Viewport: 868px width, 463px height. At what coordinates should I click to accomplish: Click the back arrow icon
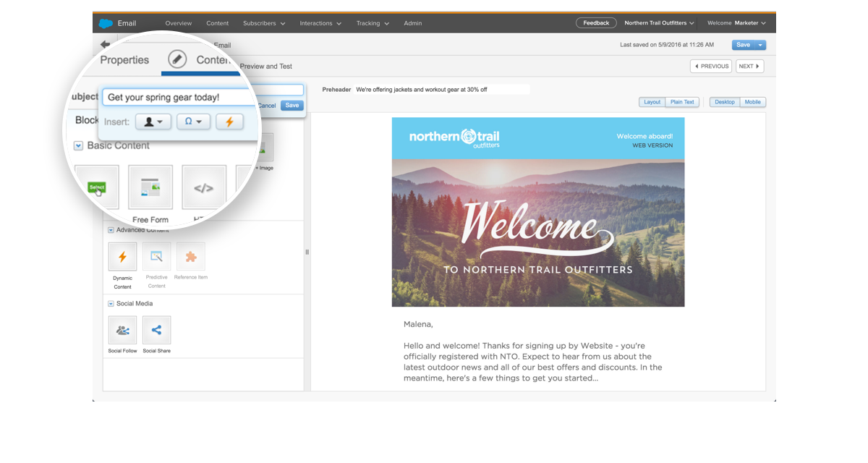tap(105, 45)
